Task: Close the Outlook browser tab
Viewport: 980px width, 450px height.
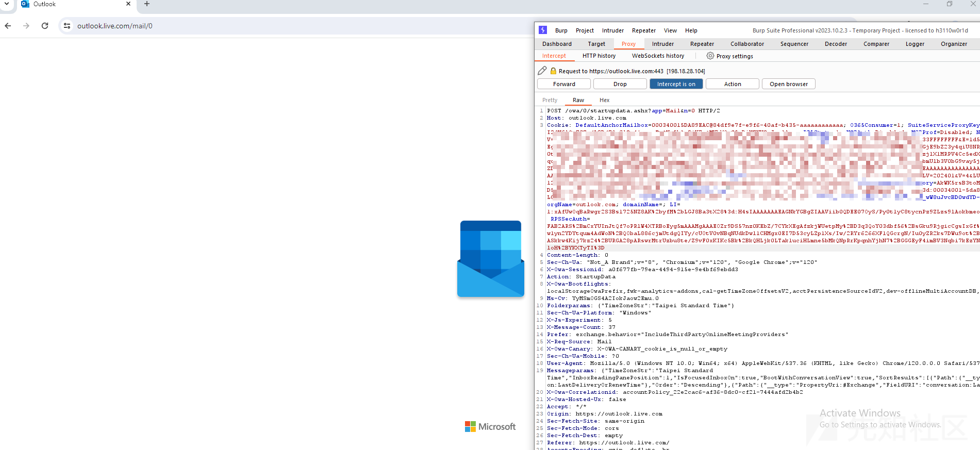Action: coord(128,4)
